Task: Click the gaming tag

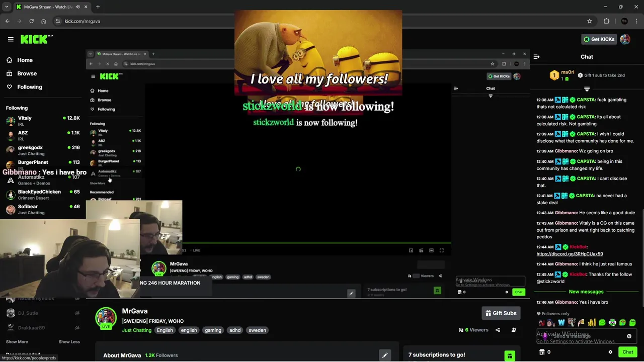Action: (213, 330)
